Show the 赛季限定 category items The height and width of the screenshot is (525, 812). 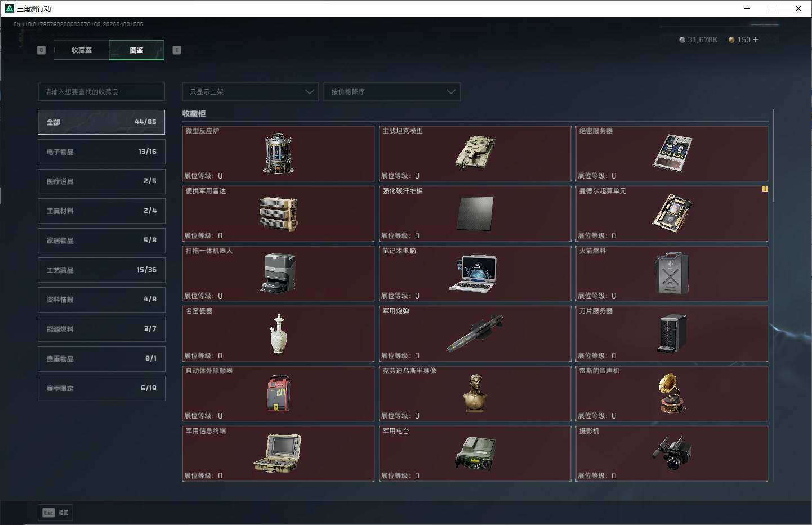101,388
